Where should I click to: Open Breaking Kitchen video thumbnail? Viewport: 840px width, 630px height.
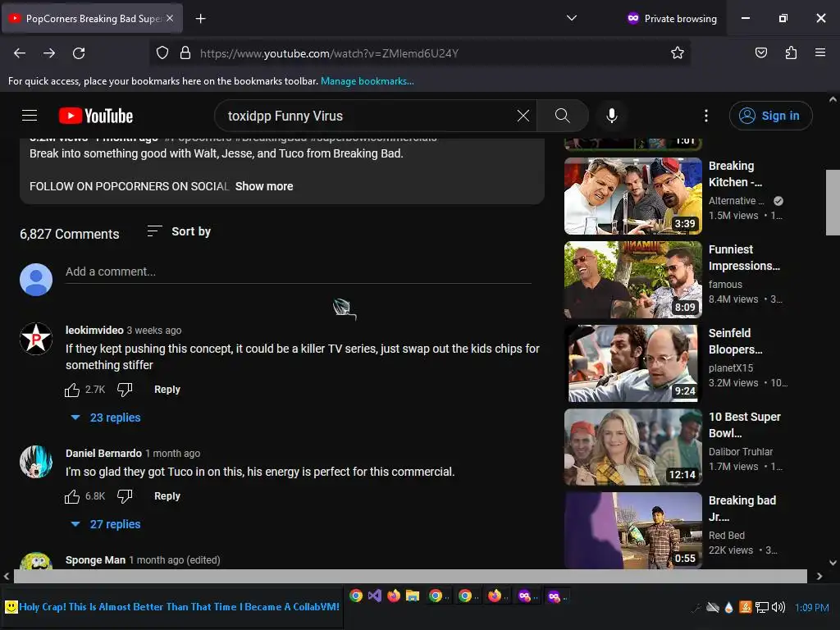tap(632, 196)
